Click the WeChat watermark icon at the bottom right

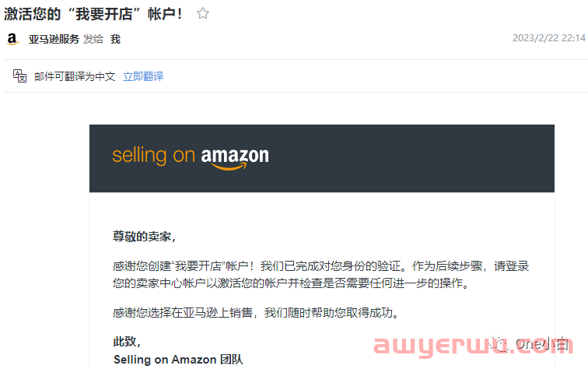point(500,343)
